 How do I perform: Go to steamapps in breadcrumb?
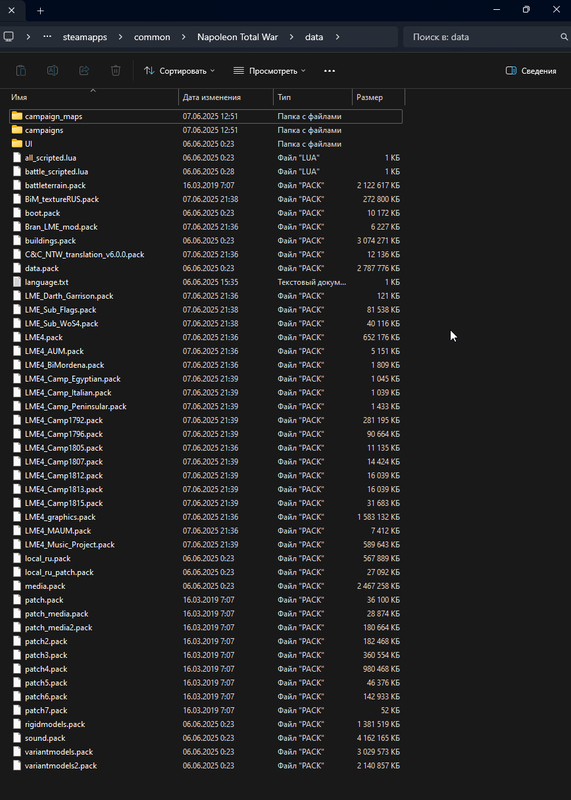click(85, 37)
